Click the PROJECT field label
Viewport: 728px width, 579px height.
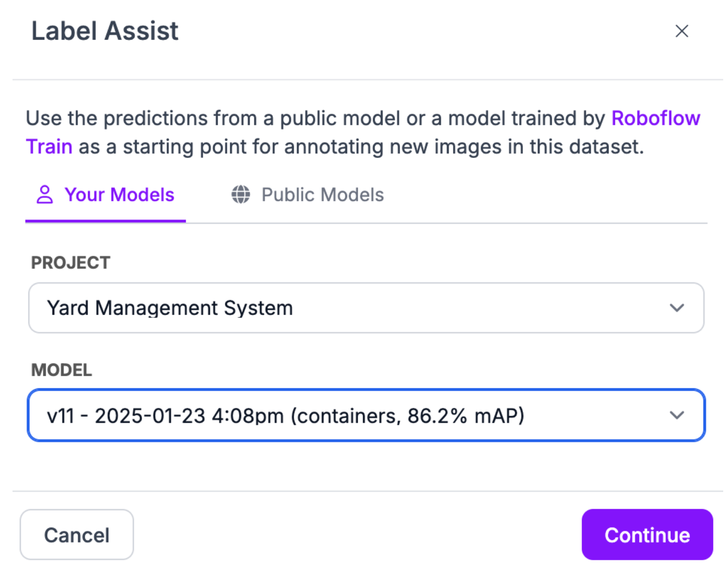pos(71,263)
